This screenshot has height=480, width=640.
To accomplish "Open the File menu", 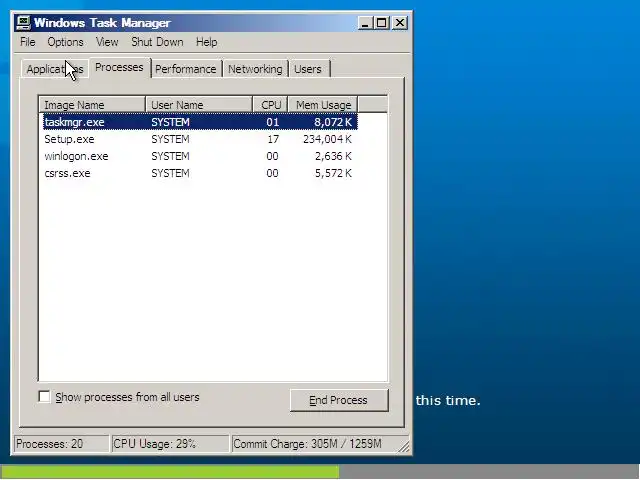I will tap(28, 42).
